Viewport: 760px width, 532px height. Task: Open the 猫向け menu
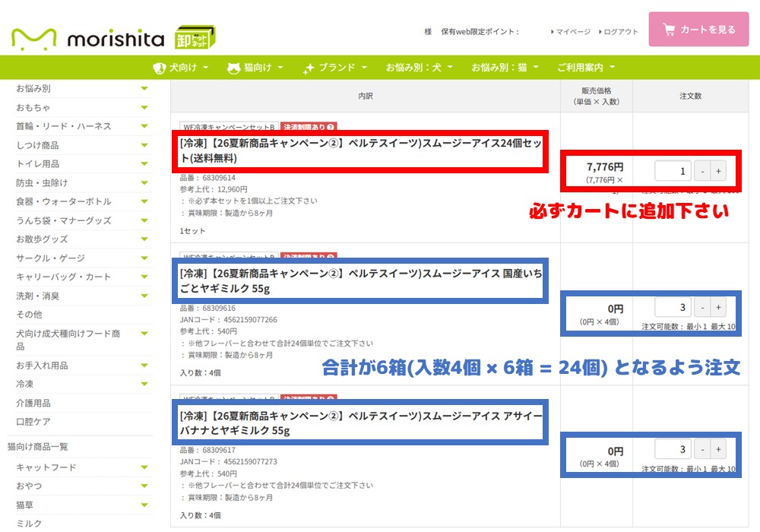pyautogui.click(x=255, y=68)
